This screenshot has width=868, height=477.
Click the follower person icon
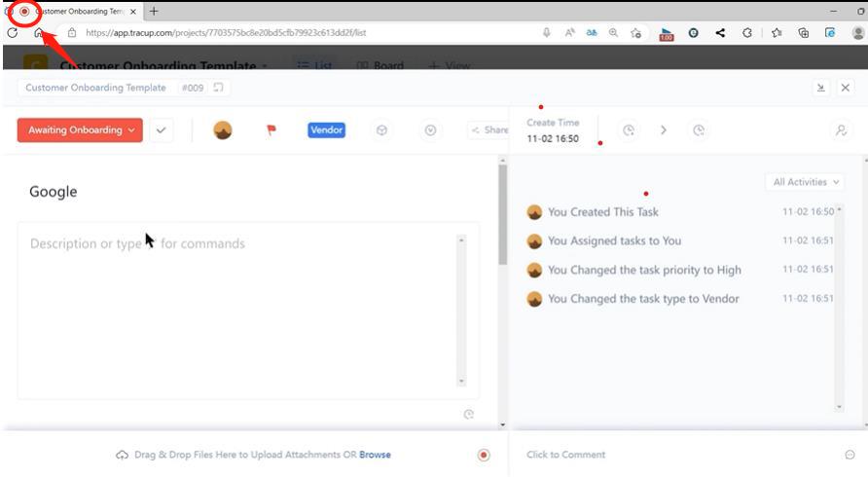tap(841, 130)
